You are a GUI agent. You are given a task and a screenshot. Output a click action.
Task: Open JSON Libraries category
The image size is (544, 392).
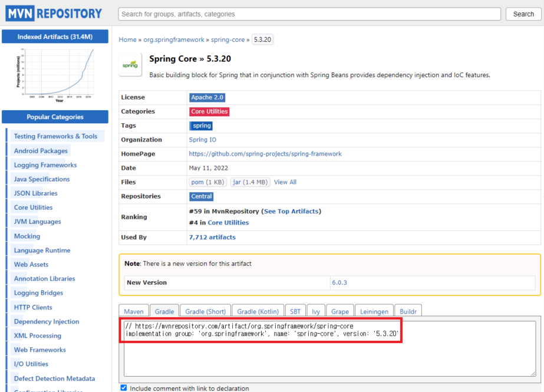[35, 193]
